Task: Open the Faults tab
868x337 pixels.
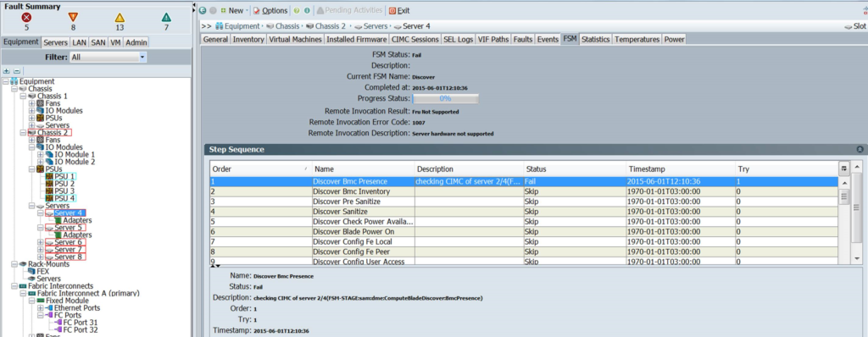Action: (522, 39)
